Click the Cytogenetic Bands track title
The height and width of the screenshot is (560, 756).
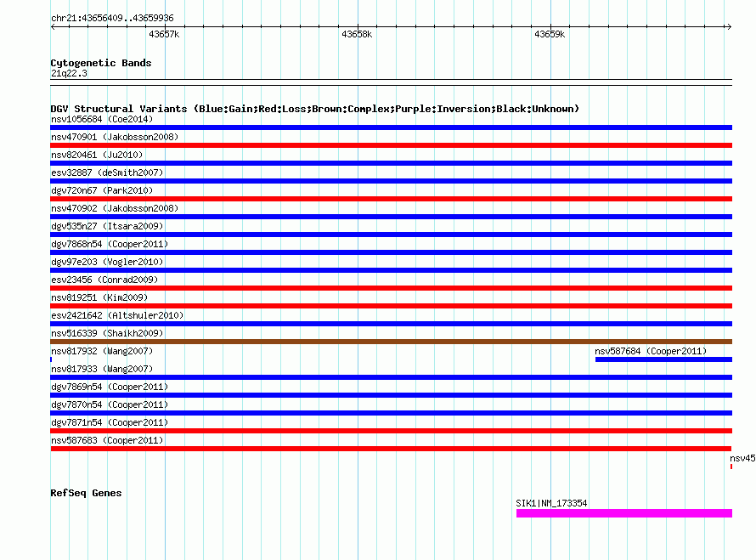(101, 63)
